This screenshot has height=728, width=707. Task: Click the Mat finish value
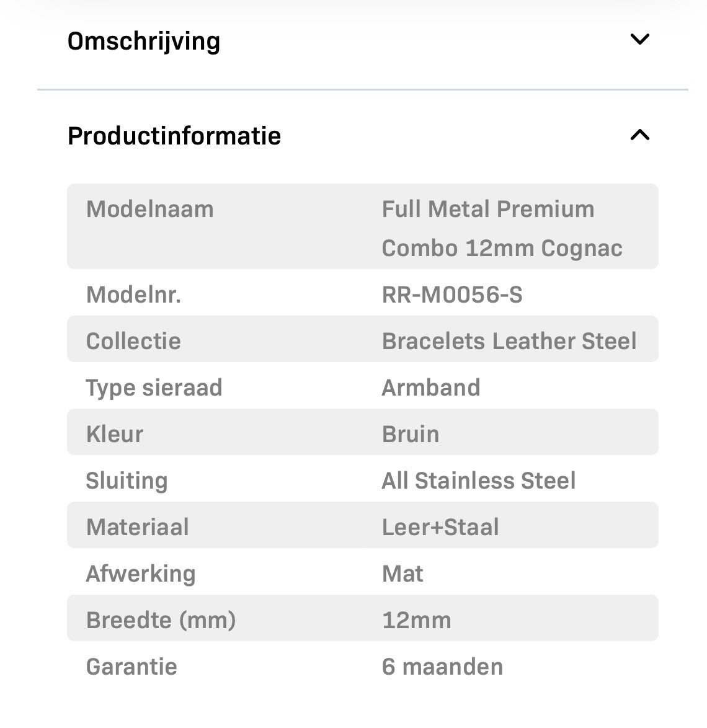pos(402,574)
